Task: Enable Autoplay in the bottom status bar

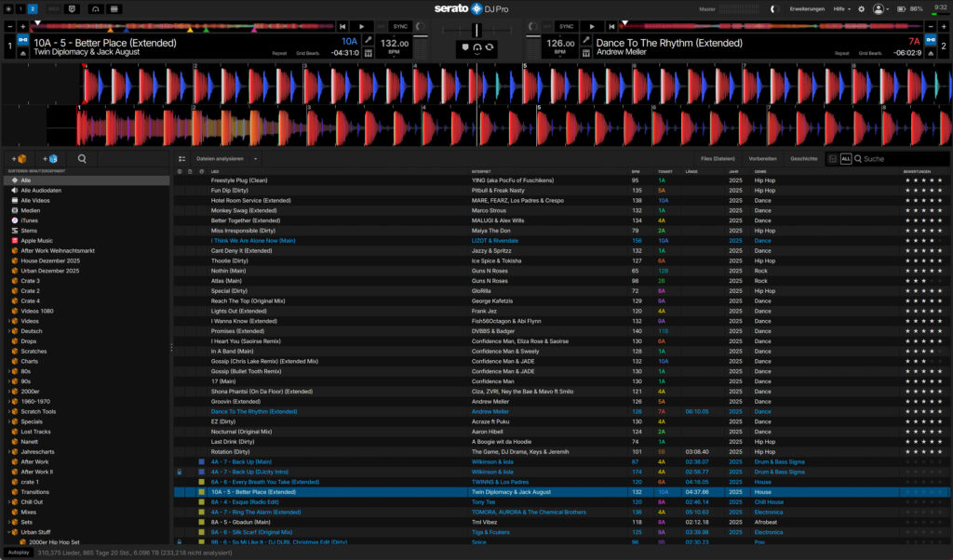Action: tap(19, 551)
